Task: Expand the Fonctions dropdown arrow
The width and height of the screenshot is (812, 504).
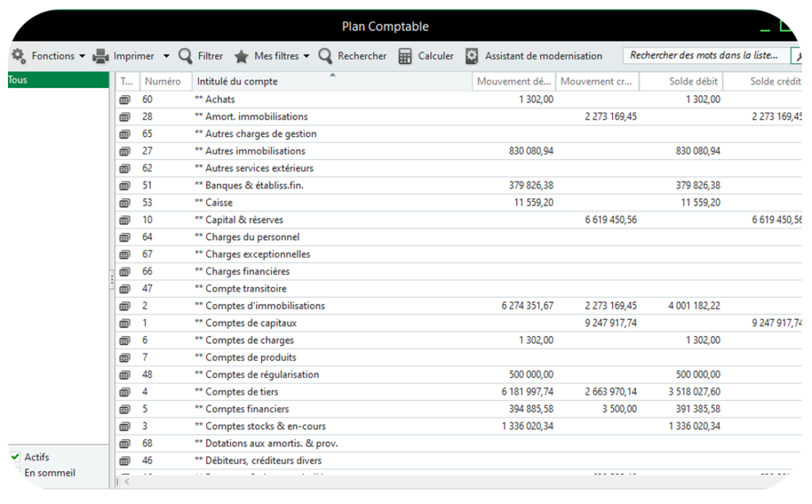Action: pos(82,56)
